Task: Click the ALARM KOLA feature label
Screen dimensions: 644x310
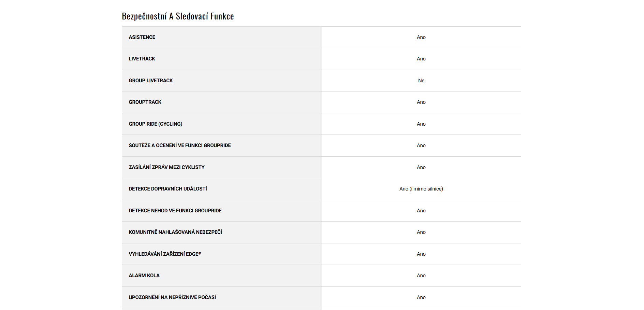Action: coord(144,276)
